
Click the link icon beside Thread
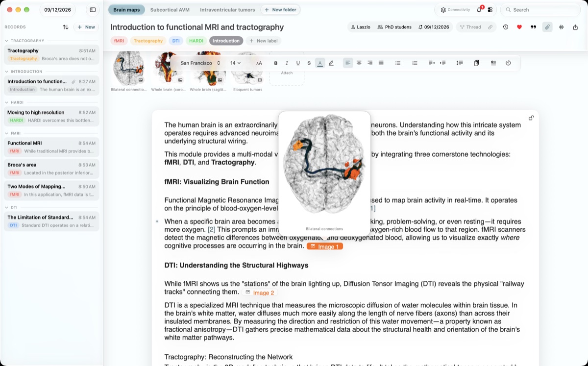[490, 27]
